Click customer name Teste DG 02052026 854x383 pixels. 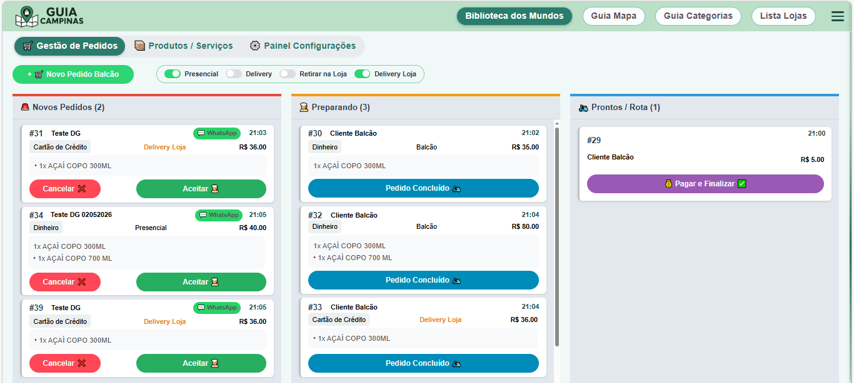coord(81,215)
